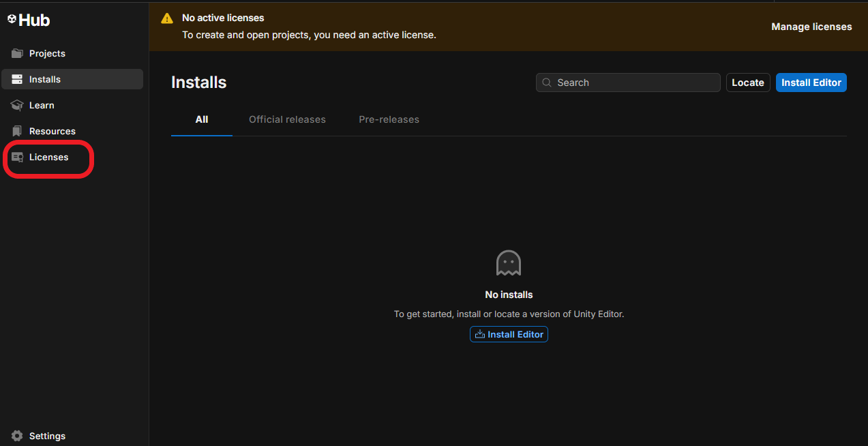This screenshot has height=446, width=868.
Task: Focus the Search installs field
Action: click(x=628, y=83)
